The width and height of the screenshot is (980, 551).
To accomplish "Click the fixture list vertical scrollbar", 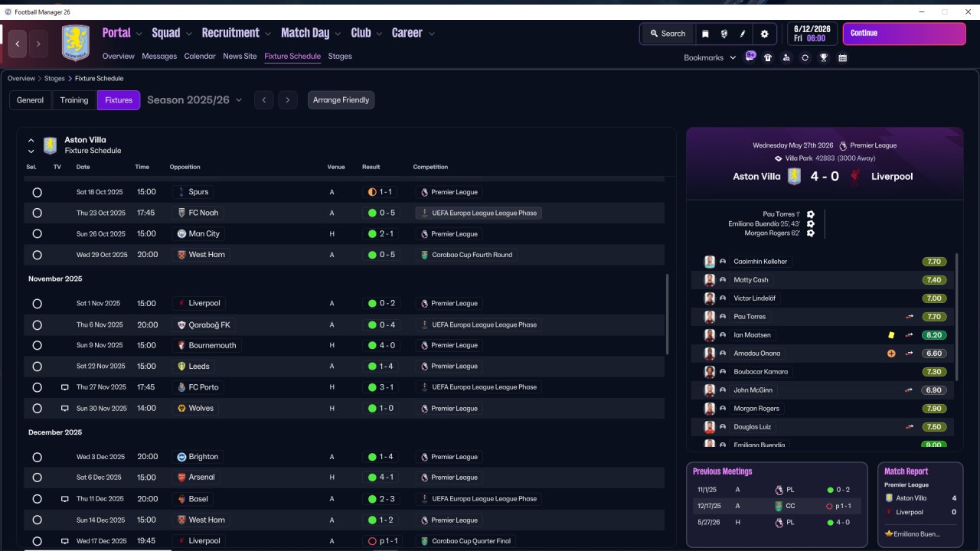I will tap(668, 314).
